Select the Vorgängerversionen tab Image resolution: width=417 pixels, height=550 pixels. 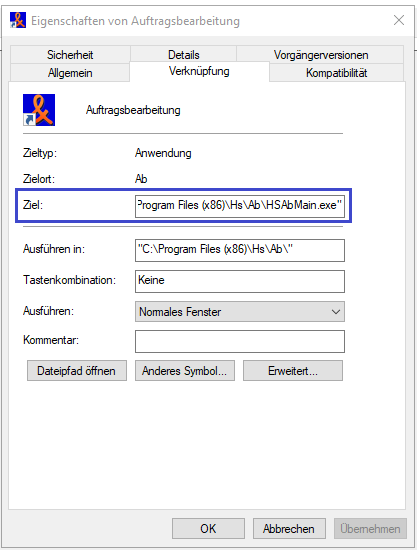coord(321,55)
